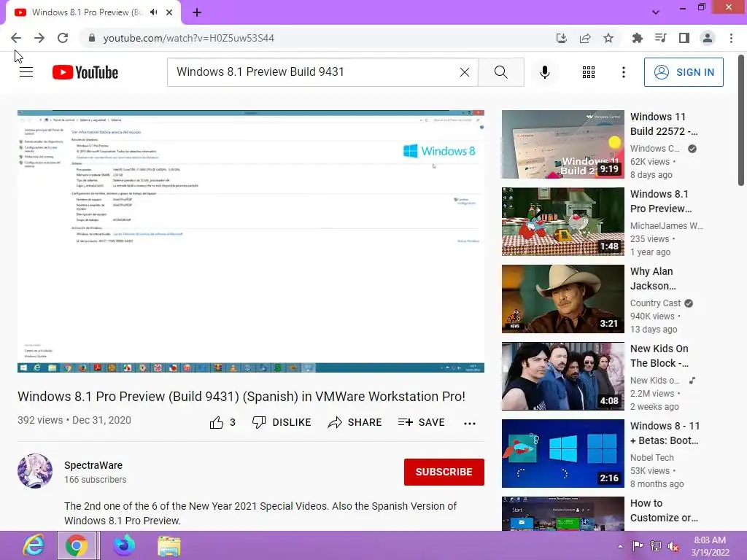
Task: Open the muted volume tray icon
Action: pos(673,546)
